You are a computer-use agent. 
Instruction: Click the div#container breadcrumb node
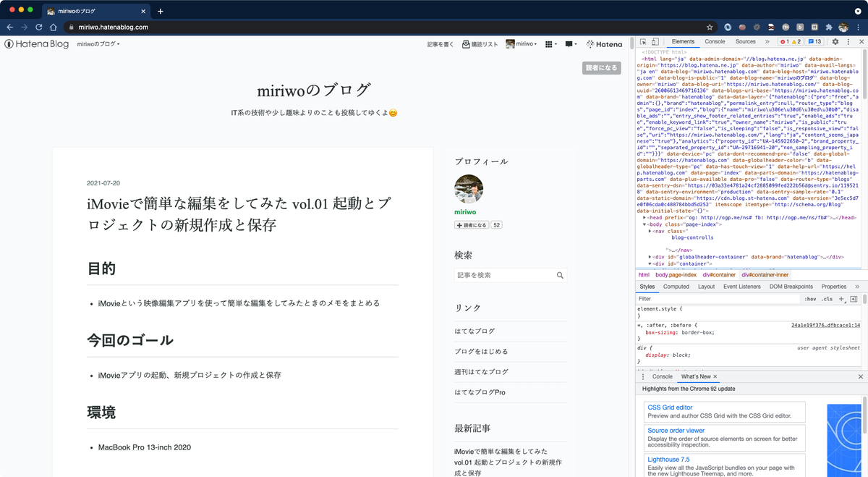click(718, 275)
